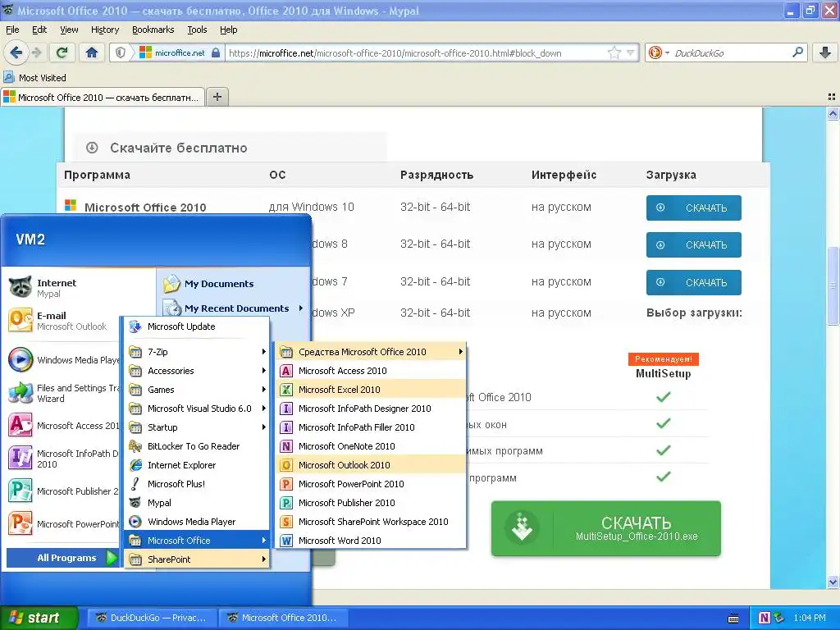
Task: Bookmark this page with the star
Action: [614, 52]
